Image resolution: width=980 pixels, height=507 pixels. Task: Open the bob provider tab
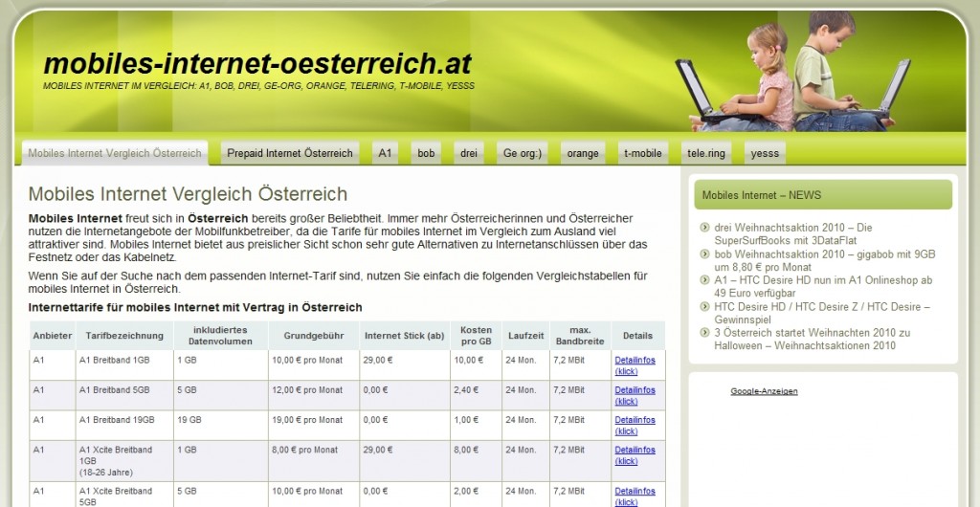[x=426, y=153]
